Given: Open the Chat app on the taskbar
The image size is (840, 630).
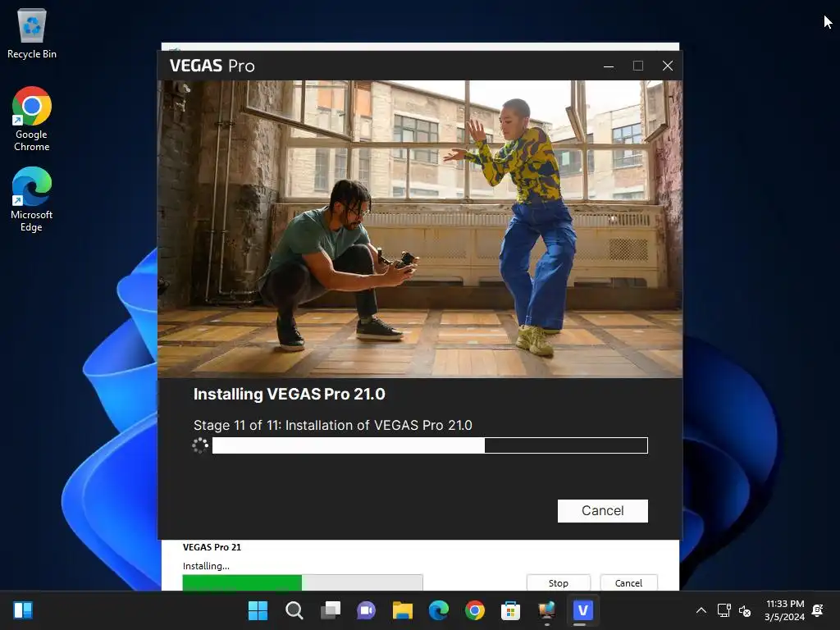Looking at the screenshot, I should tap(367, 610).
